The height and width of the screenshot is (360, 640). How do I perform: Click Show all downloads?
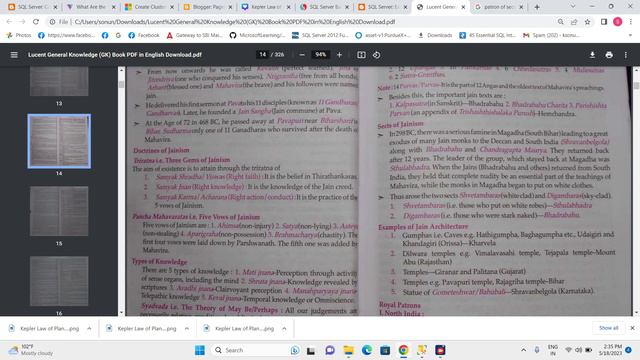pos(608,328)
